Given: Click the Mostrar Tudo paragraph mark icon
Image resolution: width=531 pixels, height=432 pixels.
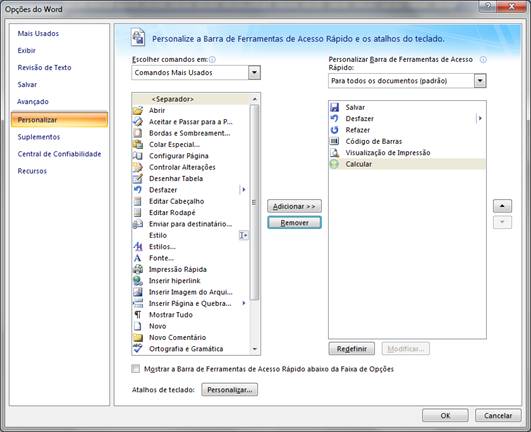Looking at the screenshot, I should coord(137,315).
